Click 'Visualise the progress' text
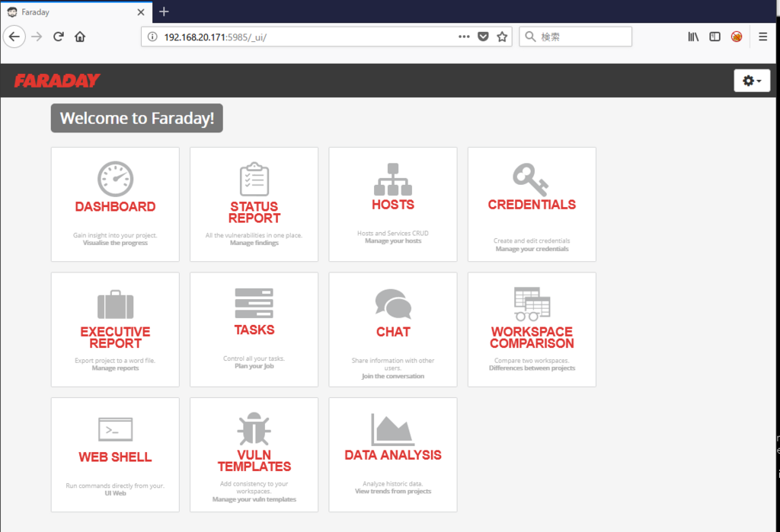This screenshot has width=780, height=532. click(x=116, y=243)
